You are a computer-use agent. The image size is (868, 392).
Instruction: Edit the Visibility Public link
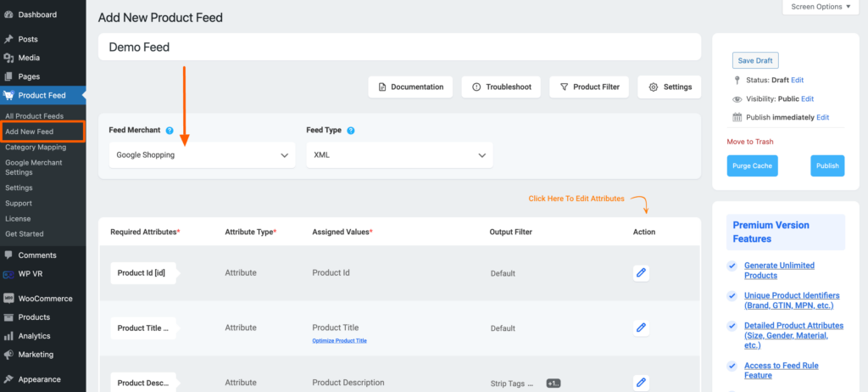(808, 98)
